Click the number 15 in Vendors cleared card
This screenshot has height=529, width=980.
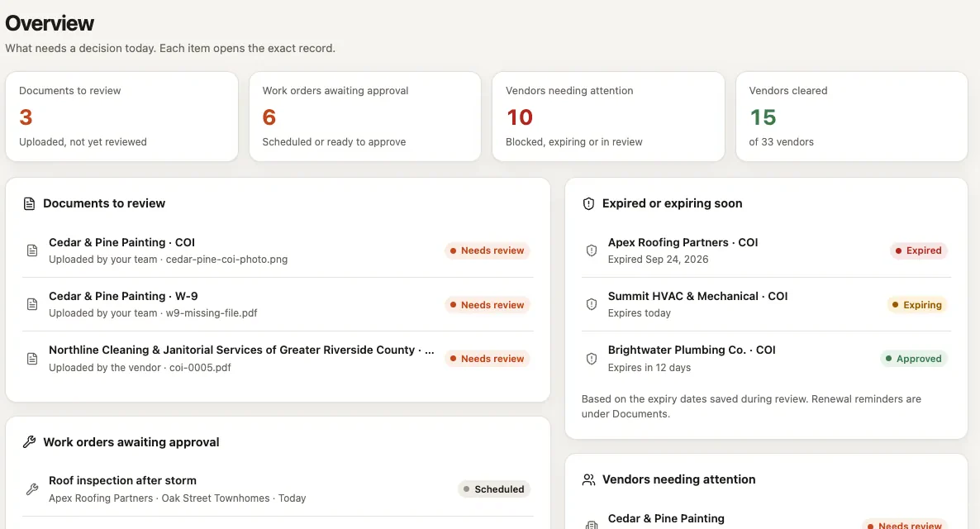763,117
